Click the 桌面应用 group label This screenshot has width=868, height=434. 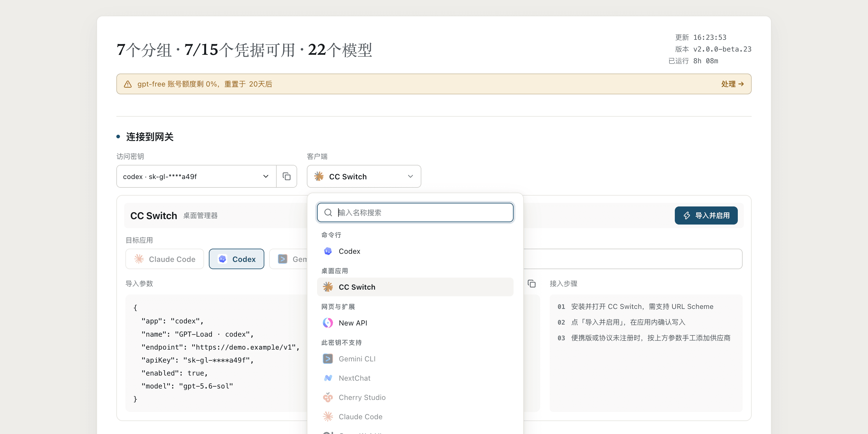pyautogui.click(x=334, y=271)
